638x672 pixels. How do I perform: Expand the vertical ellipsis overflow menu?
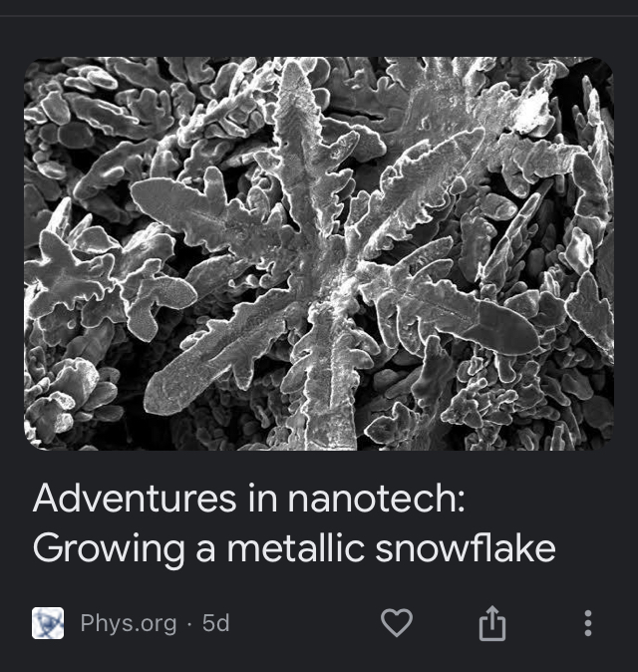[x=588, y=623]
